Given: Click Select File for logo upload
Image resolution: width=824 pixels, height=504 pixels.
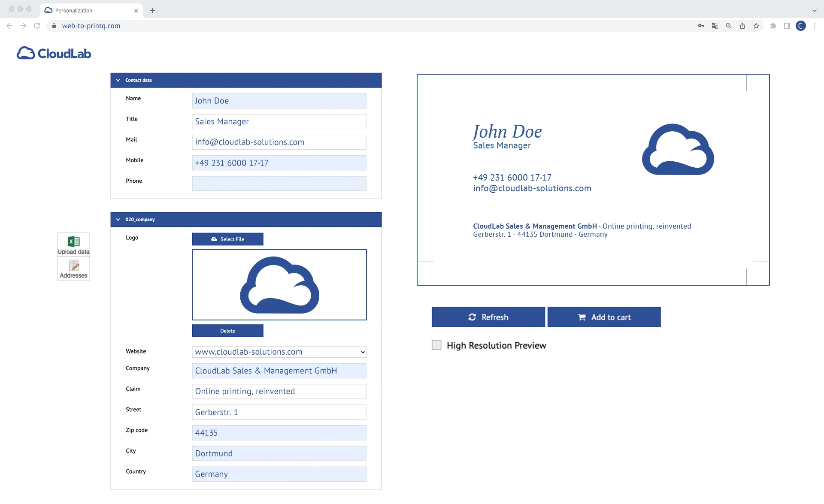Looking at the screenshot, I should 227,239.
